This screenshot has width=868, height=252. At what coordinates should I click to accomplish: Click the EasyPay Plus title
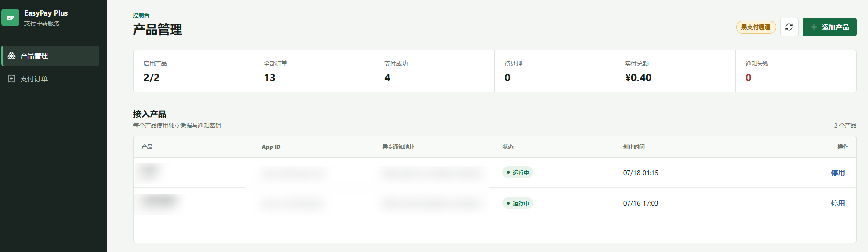(x=46, y=13)
